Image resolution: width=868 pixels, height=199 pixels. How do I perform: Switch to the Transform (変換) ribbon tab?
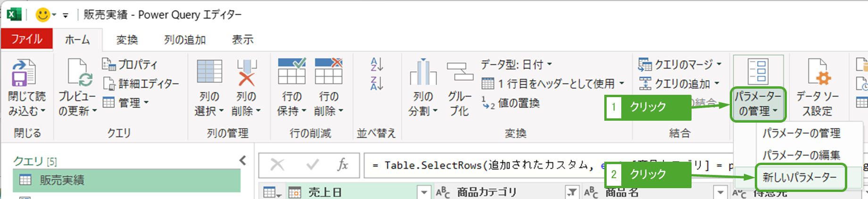tap(127, 40)
